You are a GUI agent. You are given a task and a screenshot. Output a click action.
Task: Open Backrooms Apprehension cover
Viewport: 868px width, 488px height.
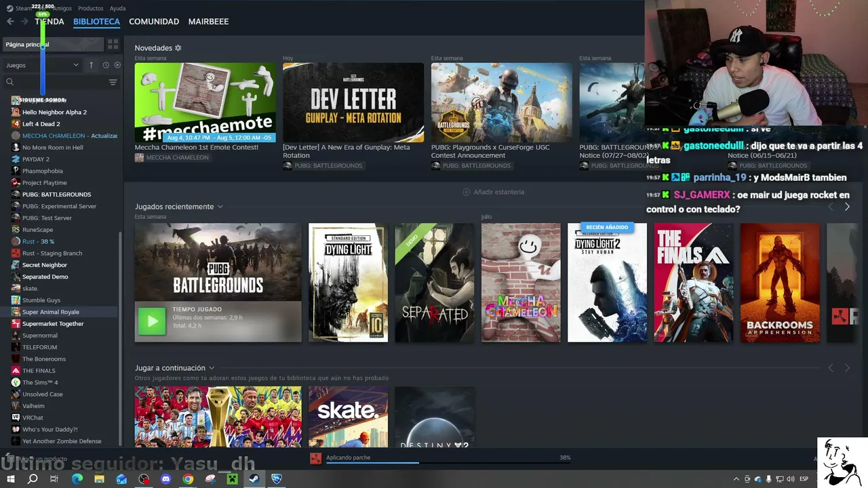point(780,283)
